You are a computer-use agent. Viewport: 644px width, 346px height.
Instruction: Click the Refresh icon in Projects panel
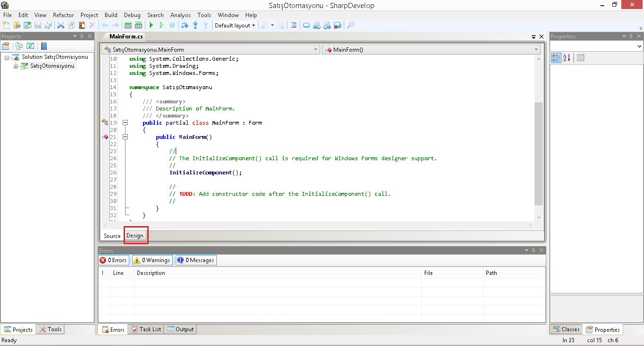[30, 46]
